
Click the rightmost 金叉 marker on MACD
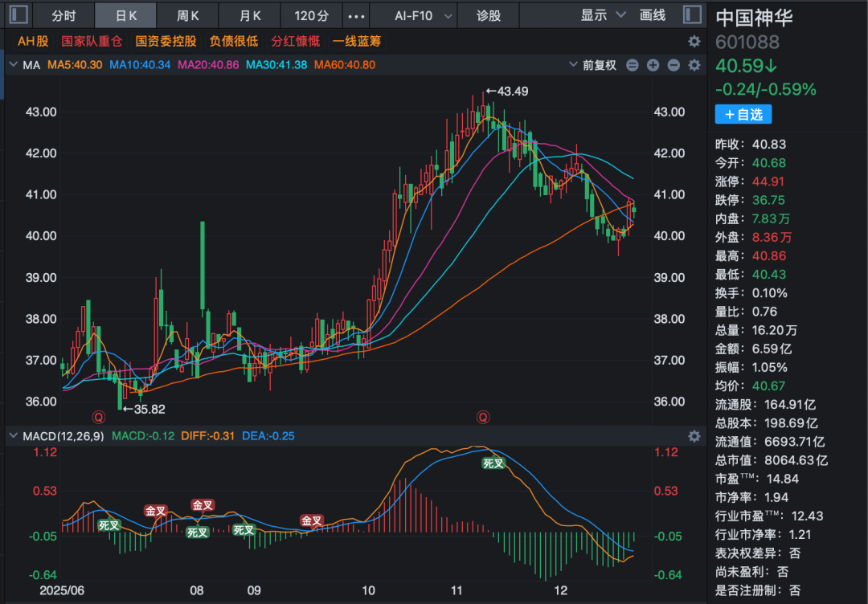pyautogui.click(x=312, y=520)
